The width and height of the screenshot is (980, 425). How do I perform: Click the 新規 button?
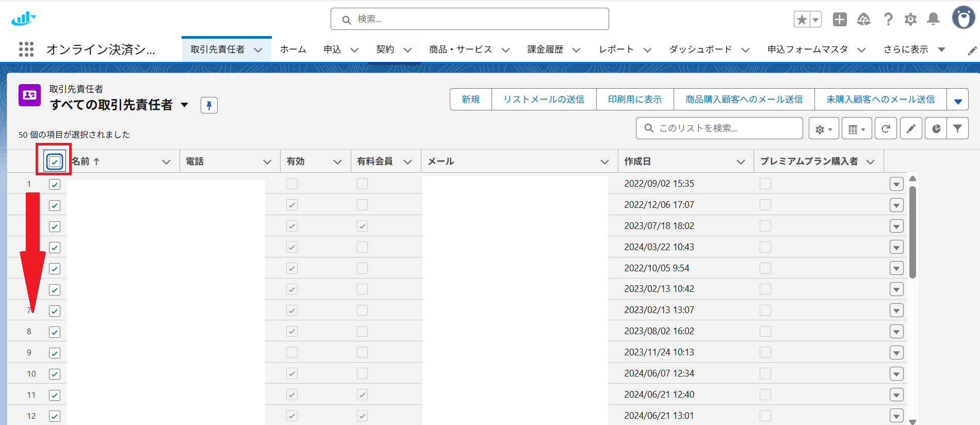[x=470, y=100]
